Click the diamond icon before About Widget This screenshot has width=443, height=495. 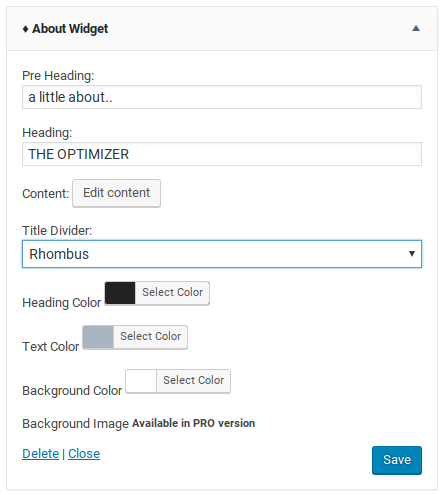(25, 29)
